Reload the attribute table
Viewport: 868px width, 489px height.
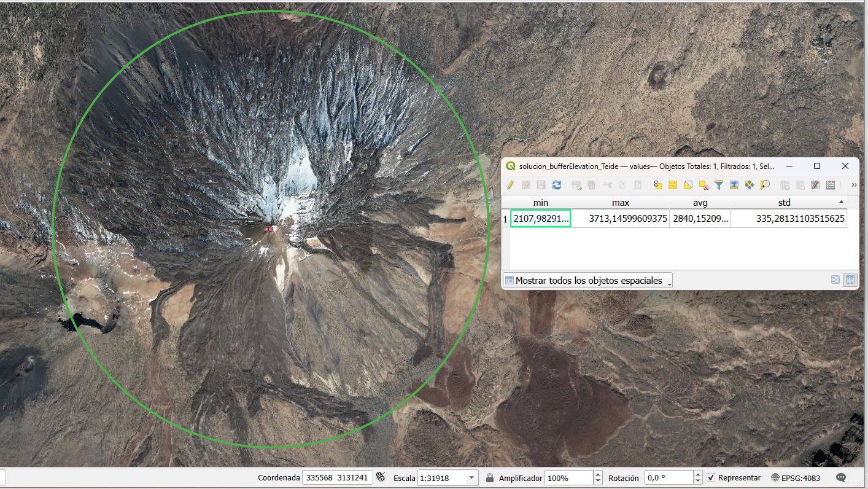point(557,185)
